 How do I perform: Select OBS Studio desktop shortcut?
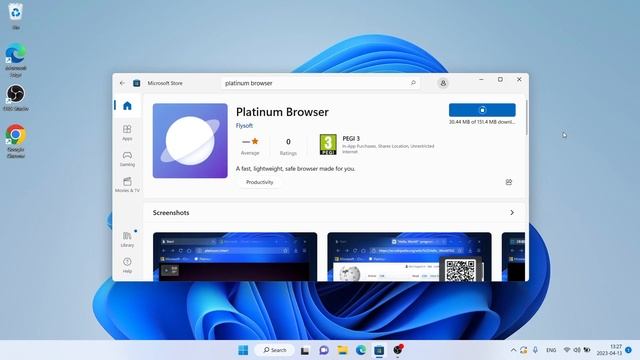(16, 98)
